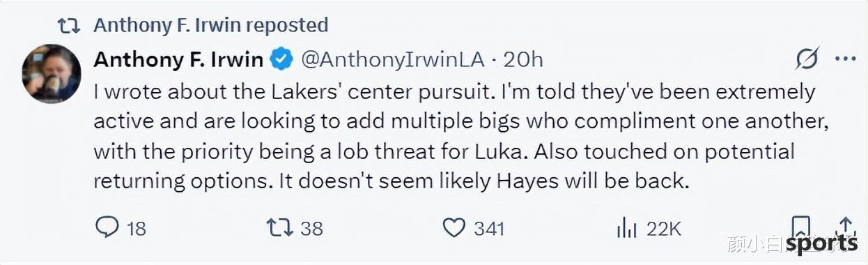Click the reply count 18
This screenshot has height=265, width=868.
[136, 228]
